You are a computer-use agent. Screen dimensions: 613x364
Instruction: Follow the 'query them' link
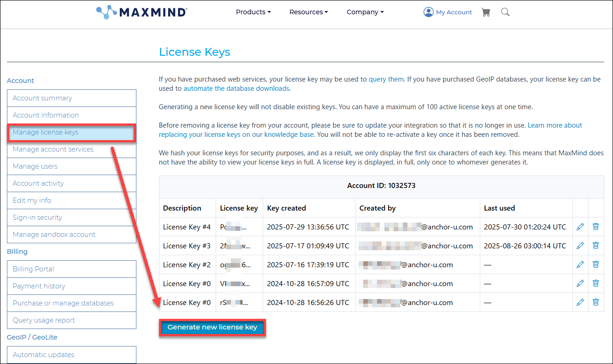pyautogui.click(x=386, y=79)
